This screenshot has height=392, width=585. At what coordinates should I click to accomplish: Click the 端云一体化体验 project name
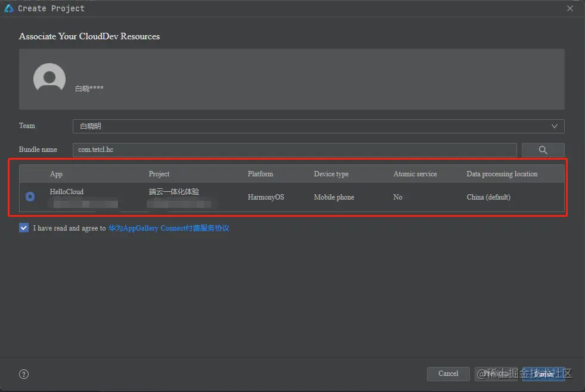click(x=174, y=191)
